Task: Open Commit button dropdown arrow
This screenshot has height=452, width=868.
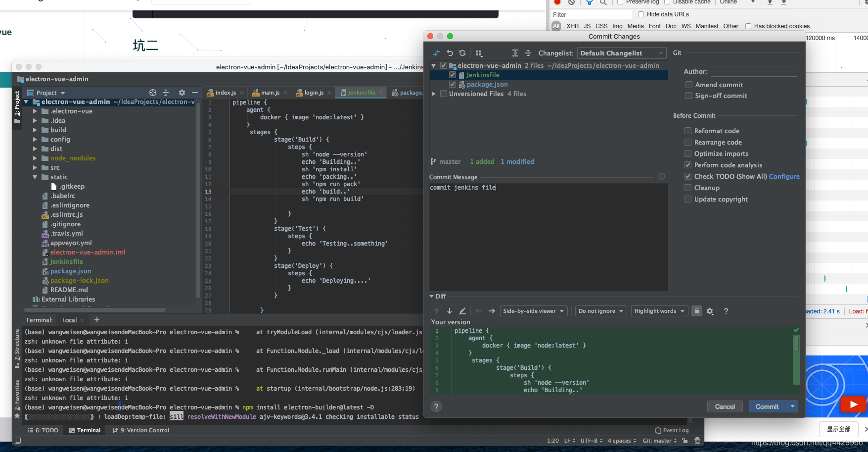Action: 793,406
